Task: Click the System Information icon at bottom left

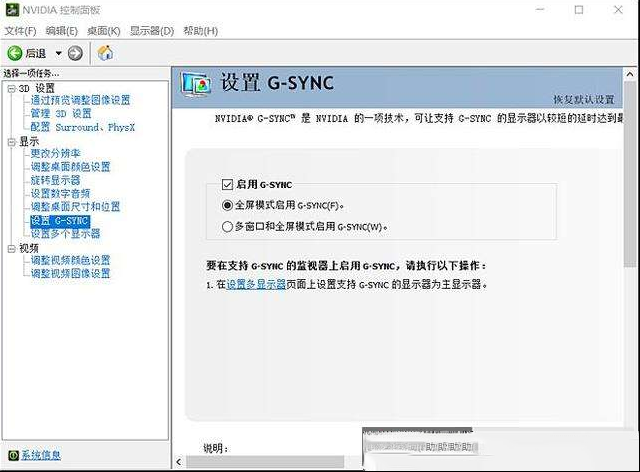Action: click(13, 455)
